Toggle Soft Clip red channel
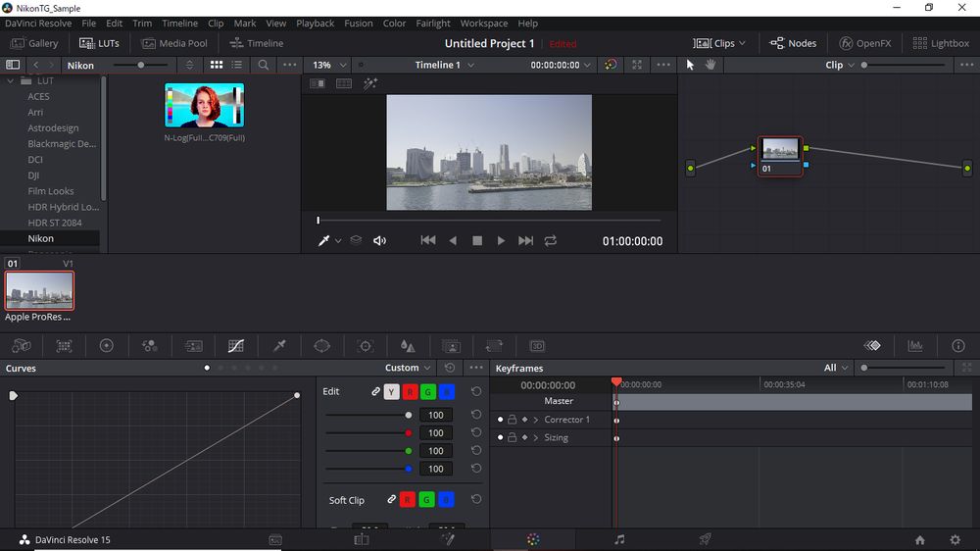 408,500
